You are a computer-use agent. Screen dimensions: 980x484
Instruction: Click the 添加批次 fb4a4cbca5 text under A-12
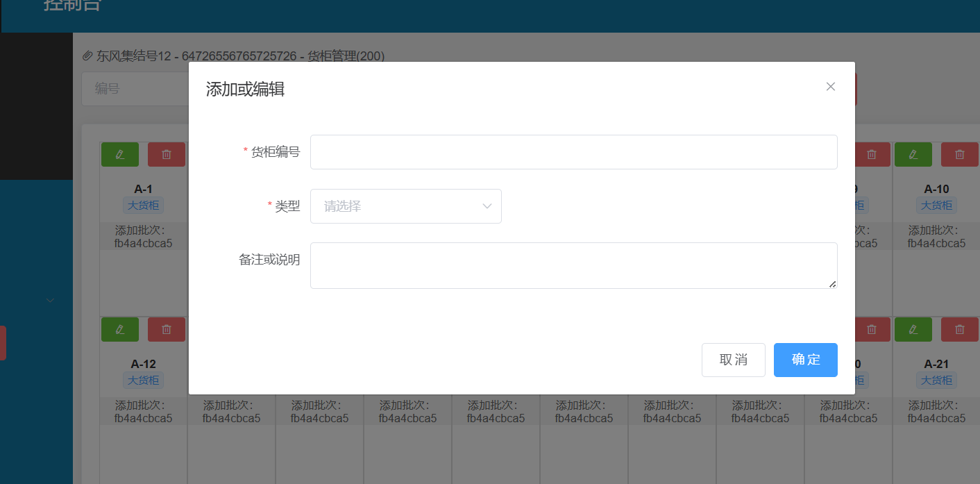click(x=143, y=412)
